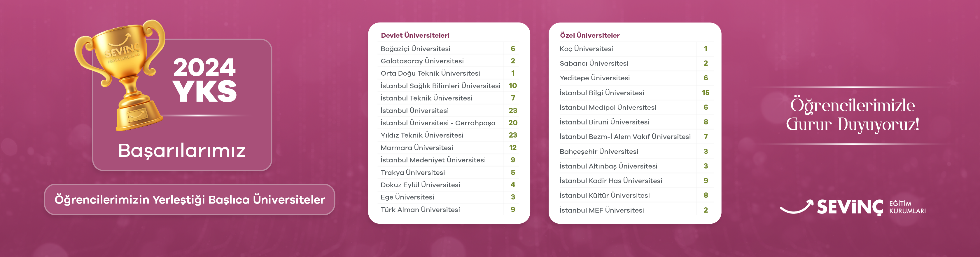This screenshot has width=980, height=257.
Task: Click the 2024 YKS heading
Action: point(205,80)
